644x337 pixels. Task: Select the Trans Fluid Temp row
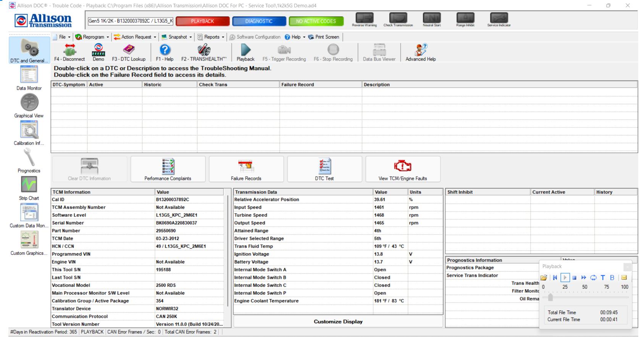(338, 246)
